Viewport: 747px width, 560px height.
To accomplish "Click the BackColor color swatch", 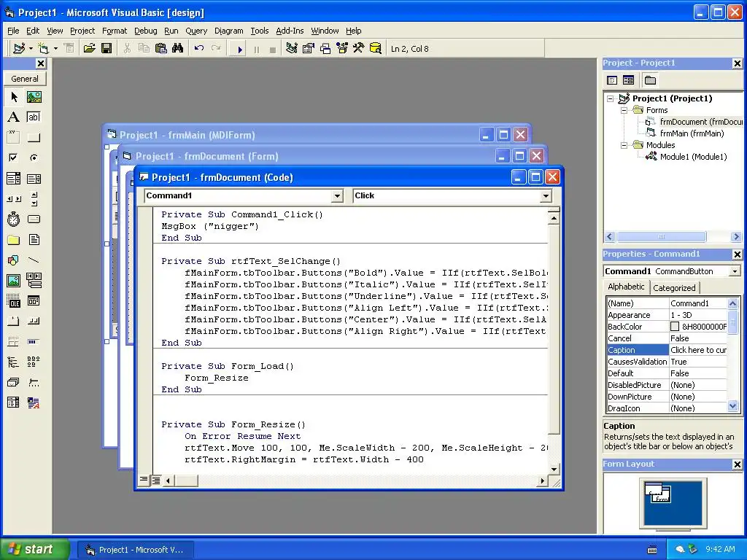I will [x=675, y=327].
